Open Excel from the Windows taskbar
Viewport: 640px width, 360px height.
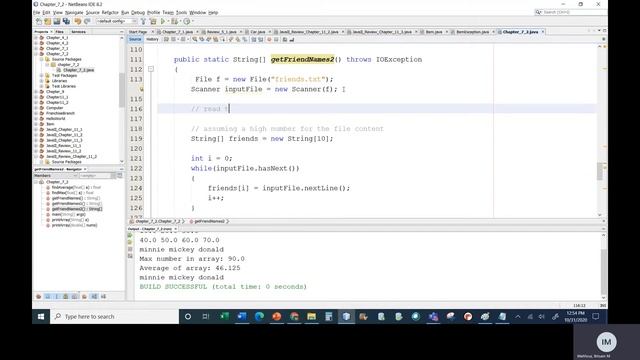tap(224, 316)
